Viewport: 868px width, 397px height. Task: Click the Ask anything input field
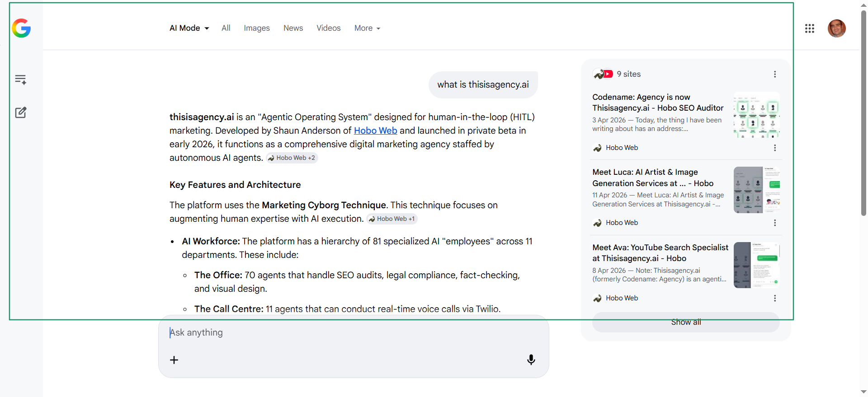pyautogui.click(x=344, y=333)
